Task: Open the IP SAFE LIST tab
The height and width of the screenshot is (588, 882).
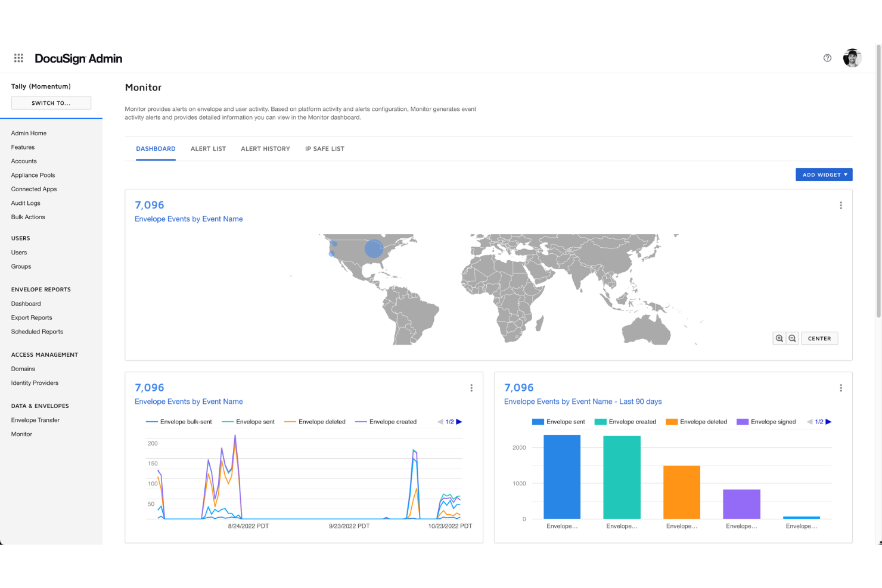Action: (324, 148)
